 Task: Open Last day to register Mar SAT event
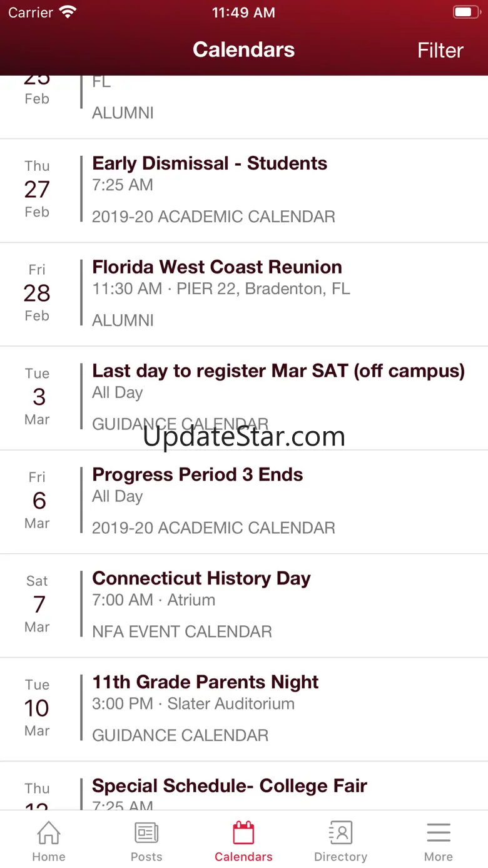(x=278, y=371)
